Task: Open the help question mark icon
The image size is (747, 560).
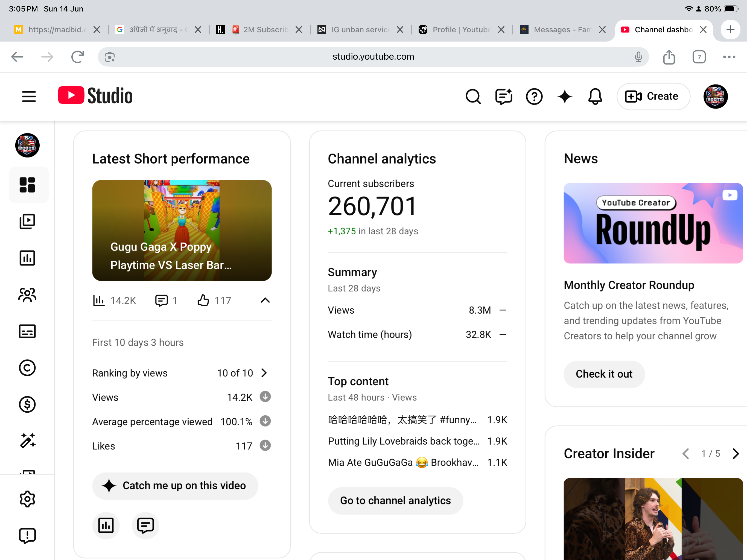Action: click(534, 97)
